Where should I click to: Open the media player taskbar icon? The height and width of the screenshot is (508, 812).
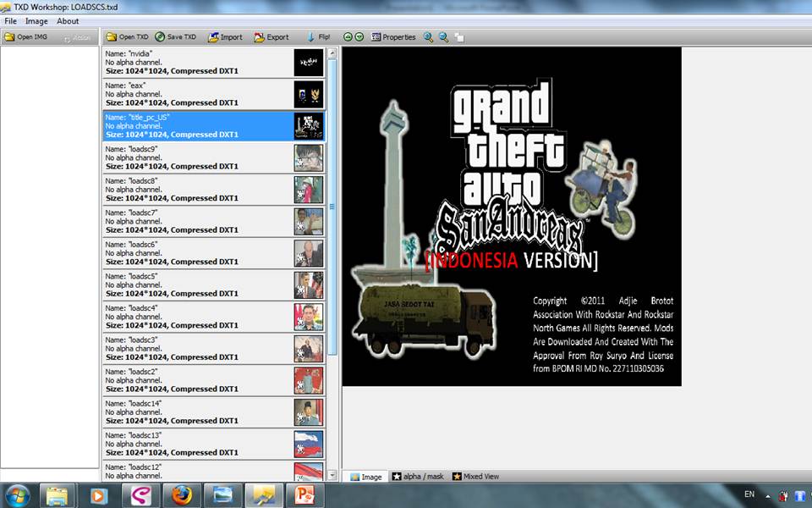[x=99, y=495]
